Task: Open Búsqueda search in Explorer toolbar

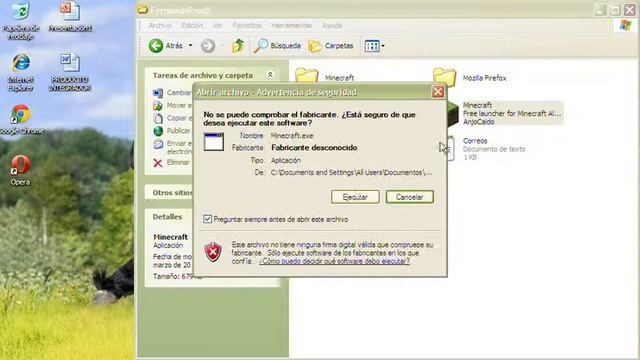Action: [x=277, y=46]
